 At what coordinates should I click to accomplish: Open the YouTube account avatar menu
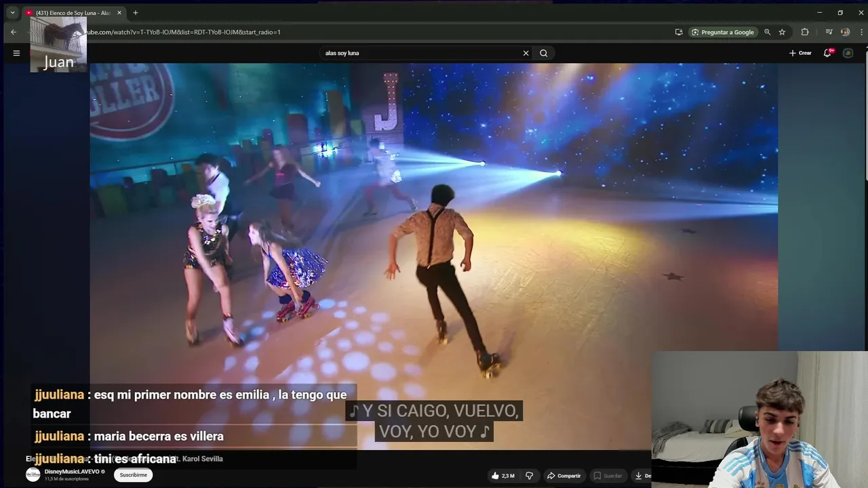click(x=848, y=53)
